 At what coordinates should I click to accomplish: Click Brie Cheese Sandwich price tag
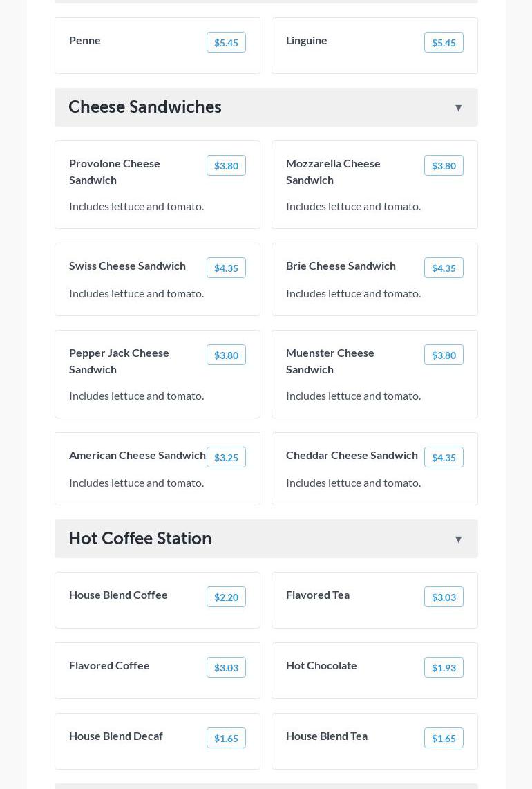coord(444,268)
